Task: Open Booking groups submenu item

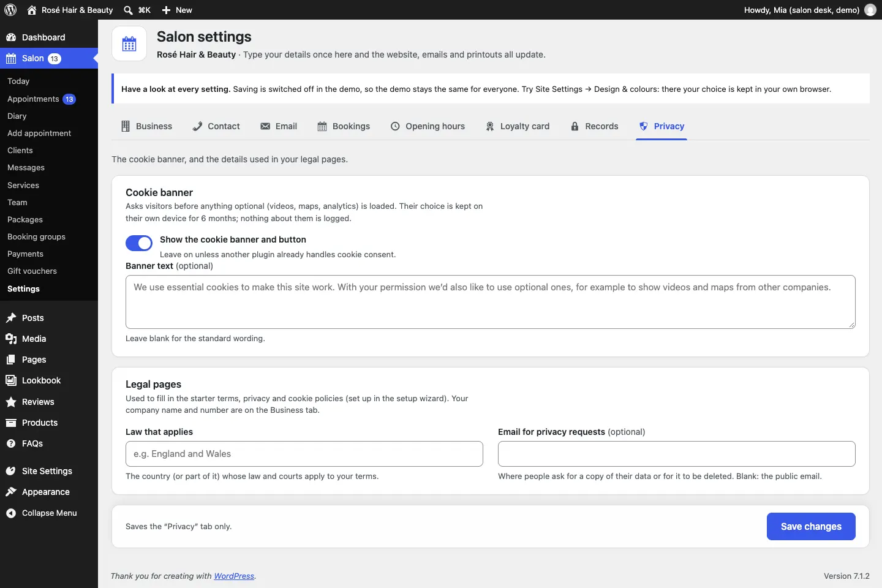Action: (x=49, y=236)
